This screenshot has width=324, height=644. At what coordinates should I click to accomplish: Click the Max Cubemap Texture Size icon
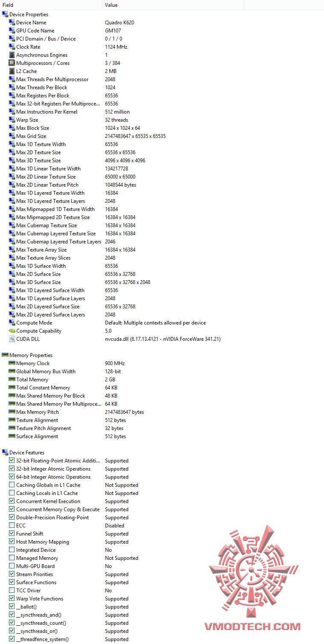pyautogui.click(x=12, y=225)
